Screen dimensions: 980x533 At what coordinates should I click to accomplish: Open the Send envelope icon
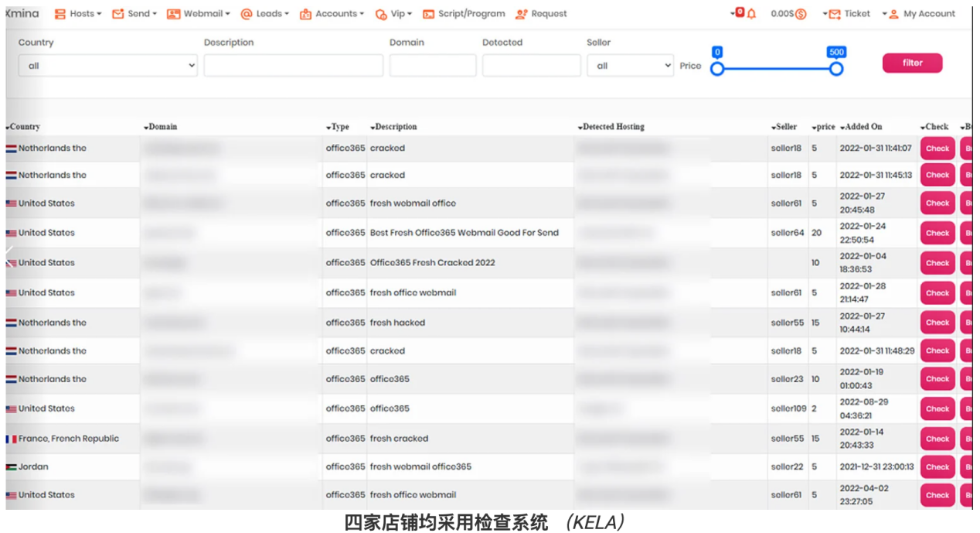(x=118, y=13)
